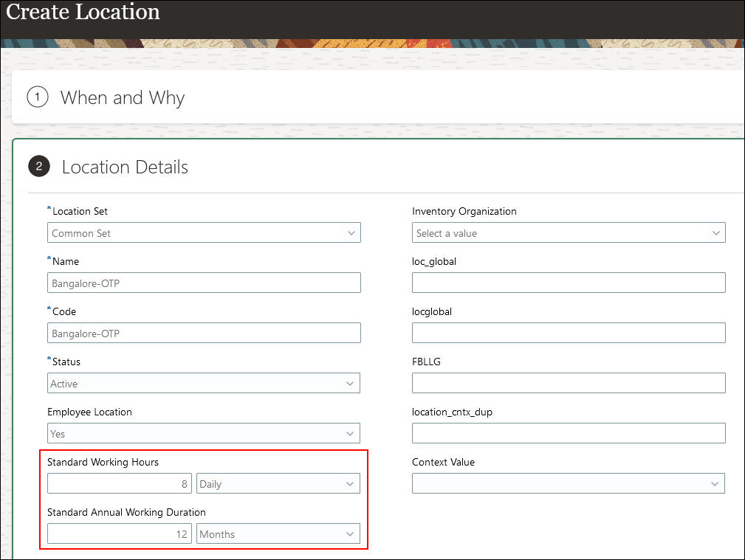
Task: Click the Code input field
Action: pyautogui.click(x=204, y=333)
